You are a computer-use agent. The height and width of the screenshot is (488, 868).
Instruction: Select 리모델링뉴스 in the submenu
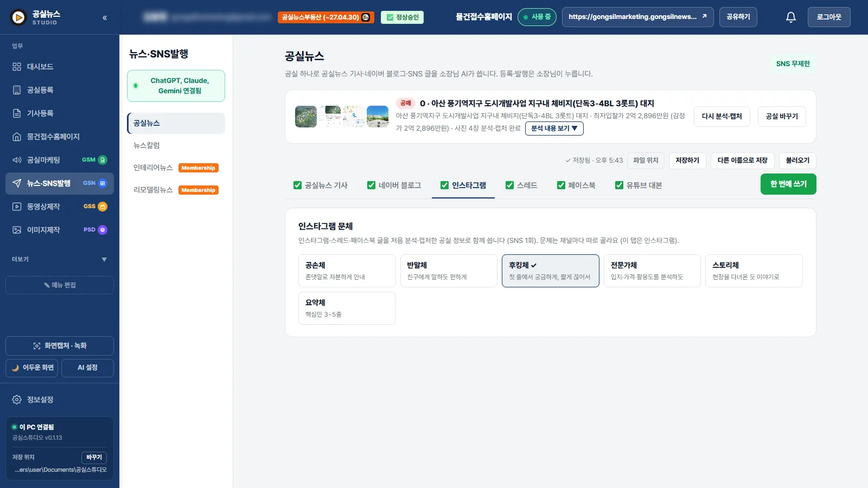pyautogui.click(x=176, y=190)
